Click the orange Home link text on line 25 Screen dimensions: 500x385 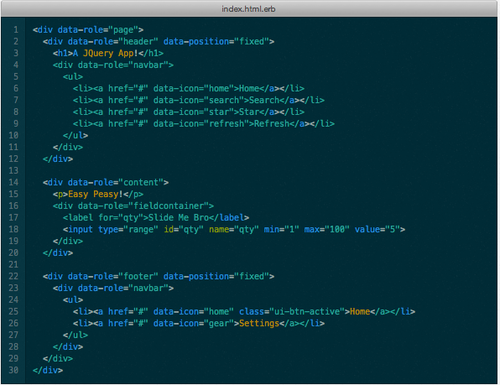pyautogui.click(x=360, y=312)
